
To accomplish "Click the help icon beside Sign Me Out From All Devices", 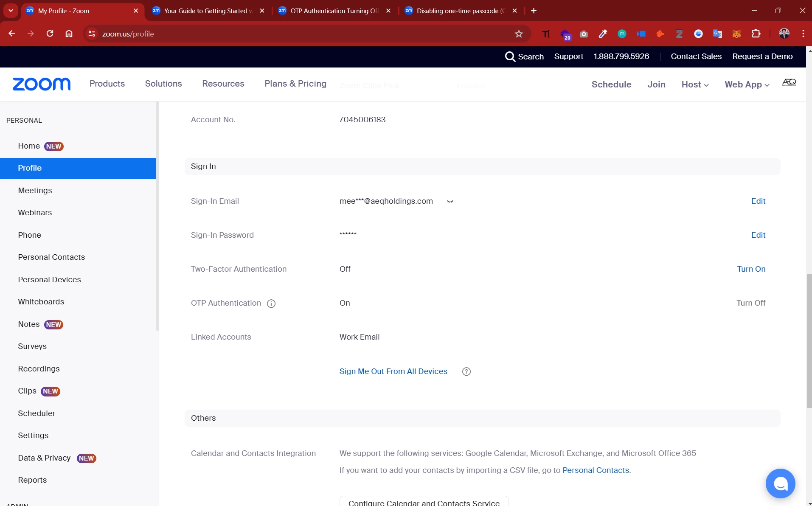I will [466, 371].
